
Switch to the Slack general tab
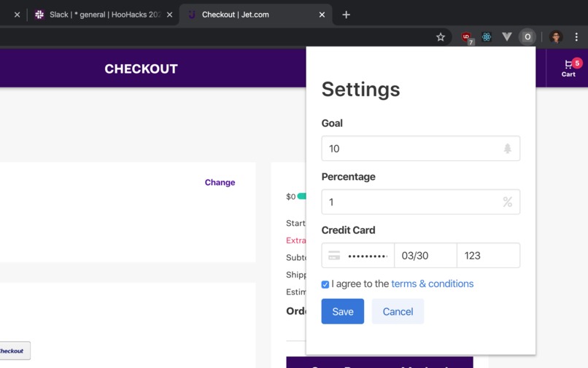[103, 15]
